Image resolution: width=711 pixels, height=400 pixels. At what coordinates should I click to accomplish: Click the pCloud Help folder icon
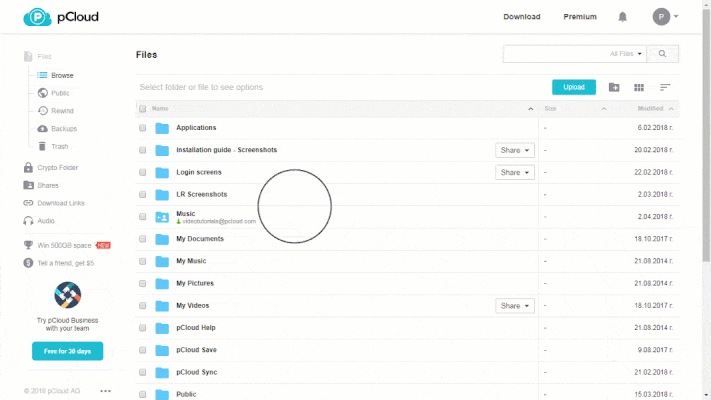162,328
